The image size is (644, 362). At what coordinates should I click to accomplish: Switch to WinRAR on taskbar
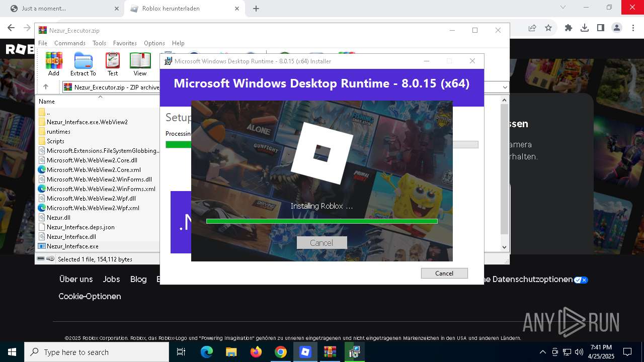click(x=330, y=352)
